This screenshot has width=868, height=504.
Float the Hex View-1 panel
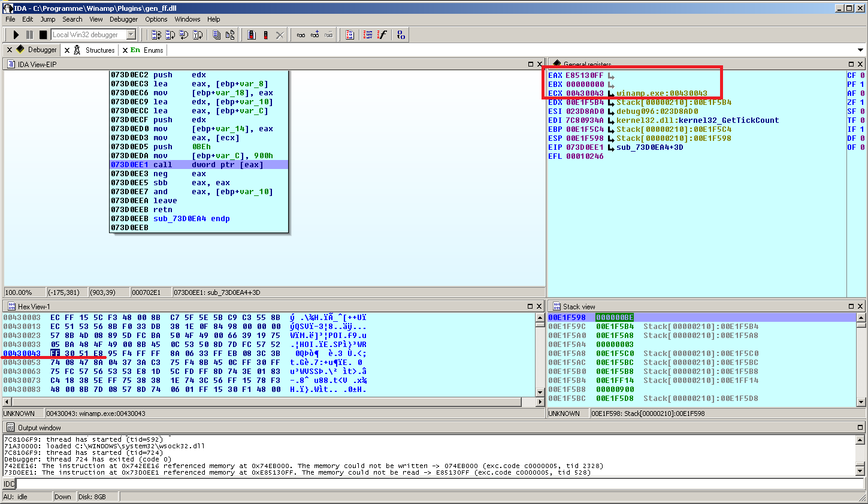coord(530,306)
